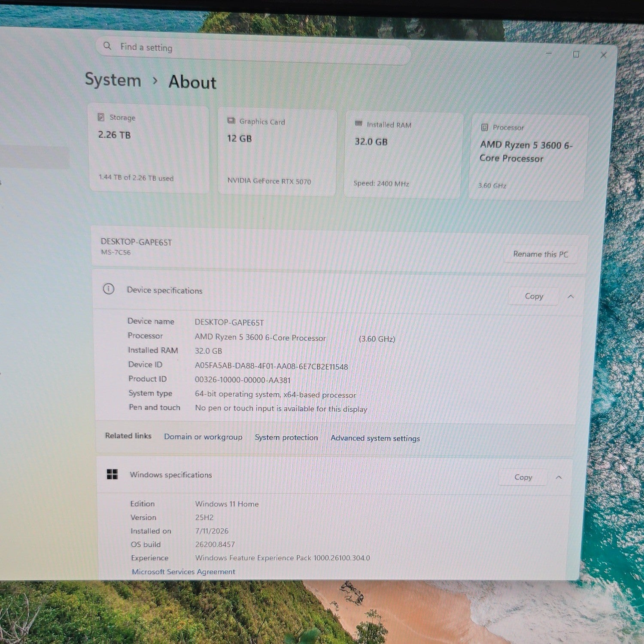Copy the device specifications

[534, 296]
